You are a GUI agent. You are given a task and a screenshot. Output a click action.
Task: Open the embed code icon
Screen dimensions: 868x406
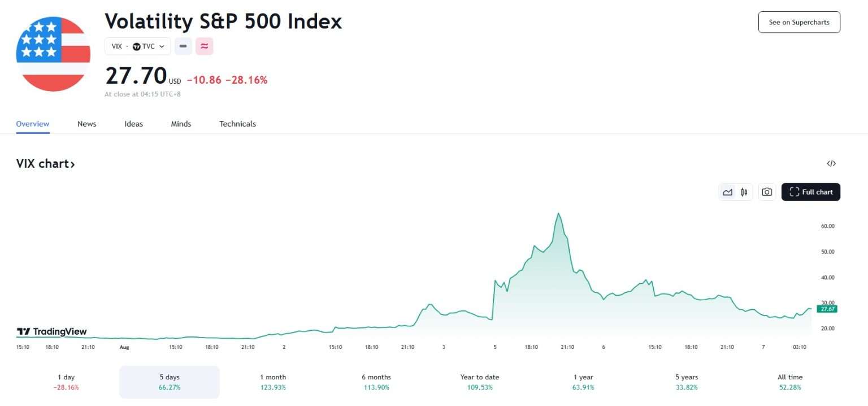[831, 164]
